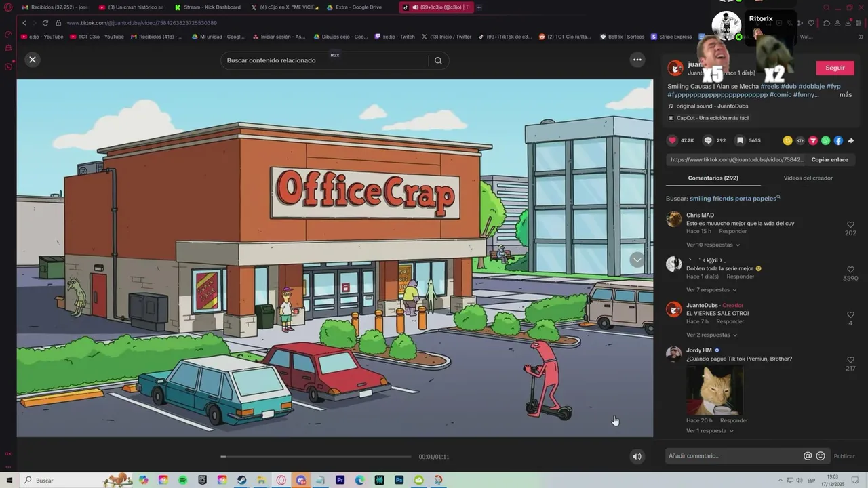This screenshot has width=868, height=488.
Task: Click the 'Copiar enlace' button
Action: (x=829, y=160)
